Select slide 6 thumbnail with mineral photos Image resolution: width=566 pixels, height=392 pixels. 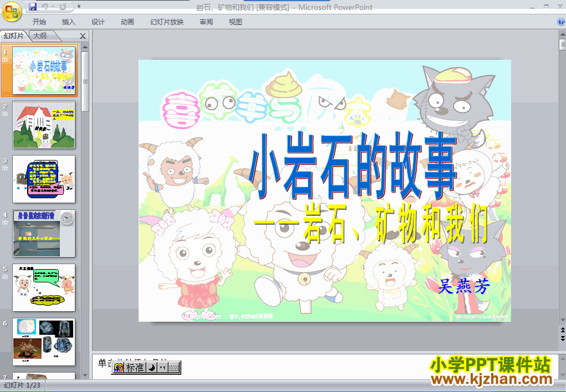(44, 342)
